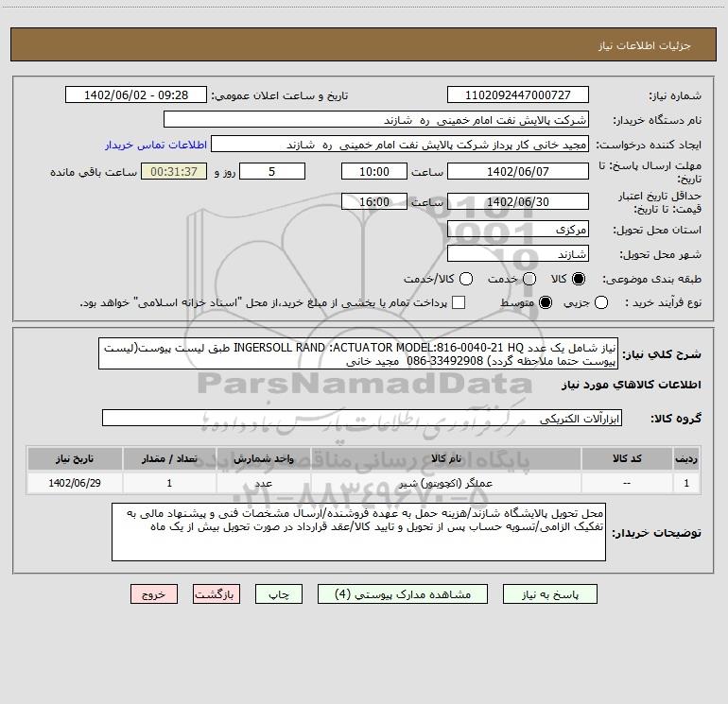Click the delivery city field شازند
Viewport: 728px width, 704px height.
coord(518,254)
